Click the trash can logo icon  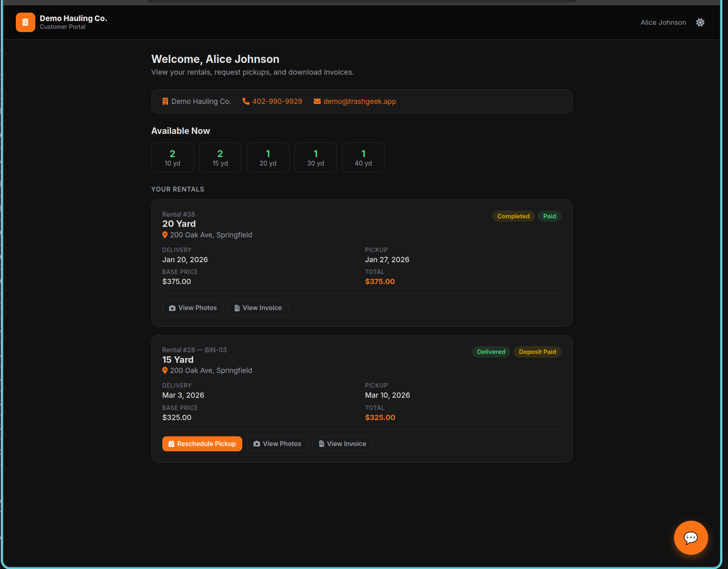pos(25,22)
